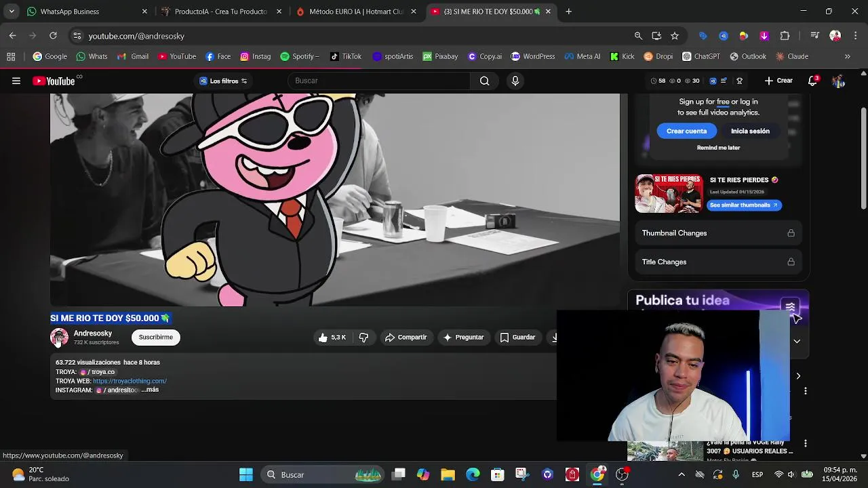The image size is (868, 488).
Task: Open the Andresosky channel name
Action: (93, 333)
